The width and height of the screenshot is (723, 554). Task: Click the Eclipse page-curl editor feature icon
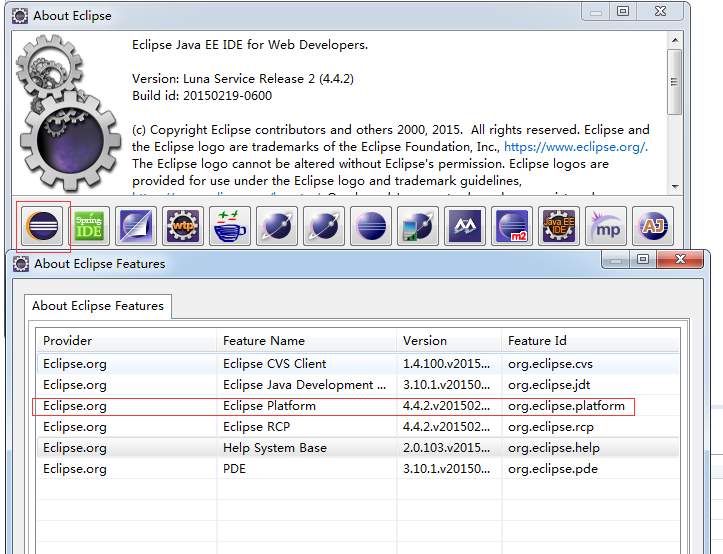point(136,226)
